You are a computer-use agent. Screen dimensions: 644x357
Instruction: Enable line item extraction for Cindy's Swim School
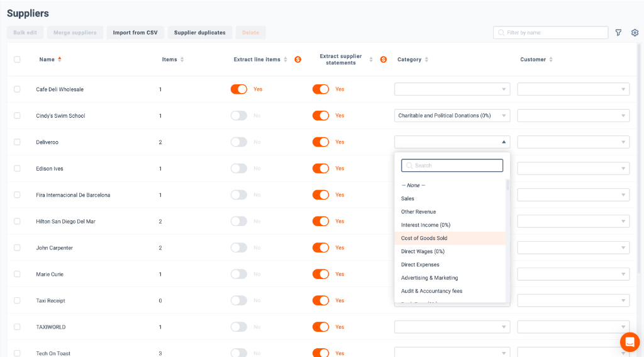(238, 116)
